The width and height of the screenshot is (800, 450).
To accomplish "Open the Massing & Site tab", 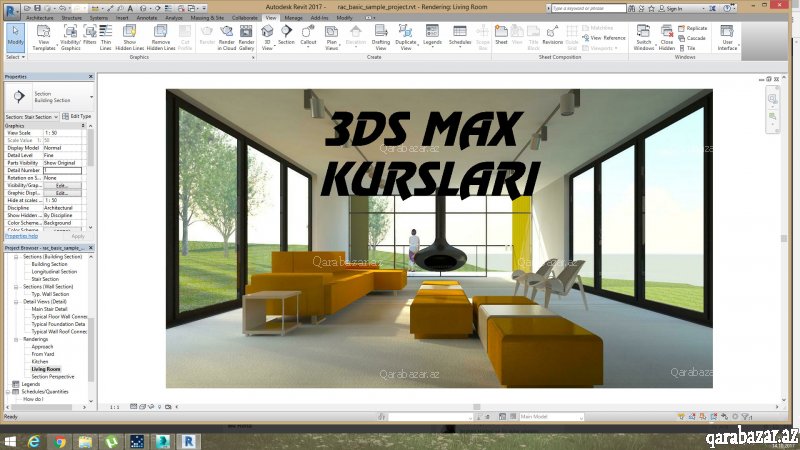I will 207,18.
